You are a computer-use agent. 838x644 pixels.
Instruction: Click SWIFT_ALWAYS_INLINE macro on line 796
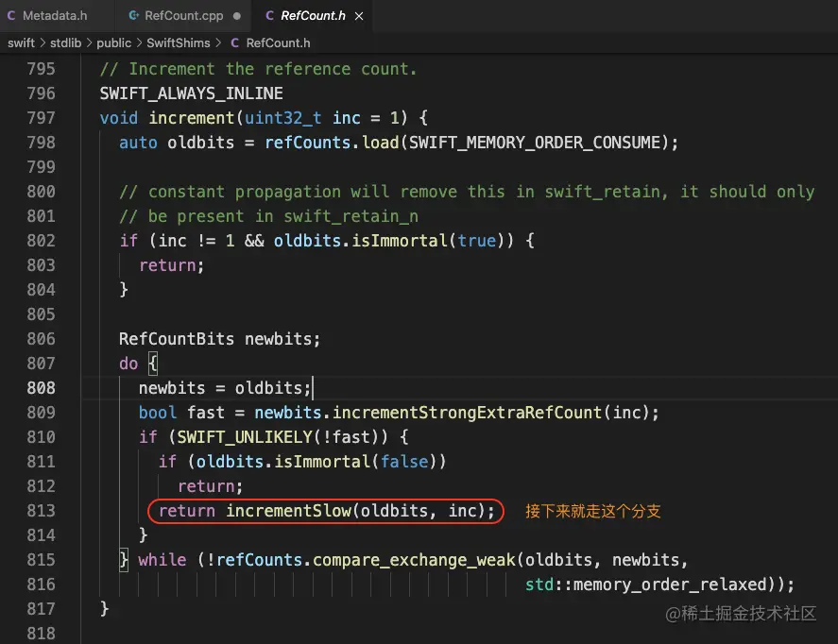192,93
